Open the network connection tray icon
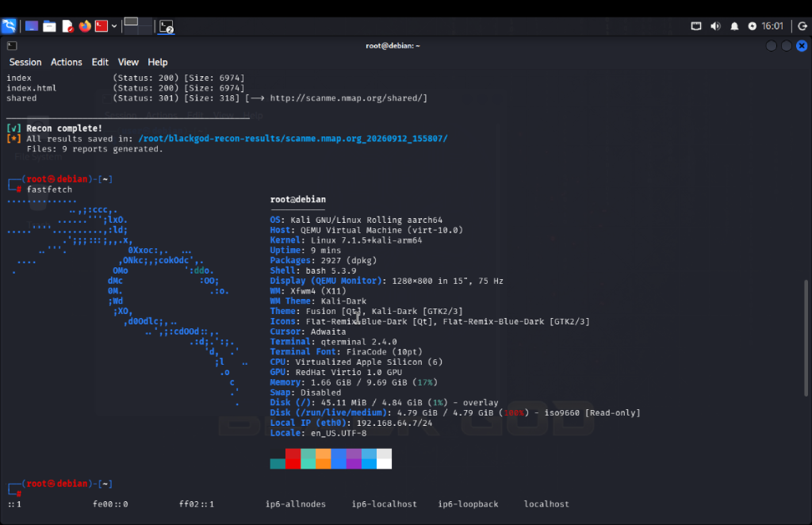812x525 pixels. coord(696,26)
